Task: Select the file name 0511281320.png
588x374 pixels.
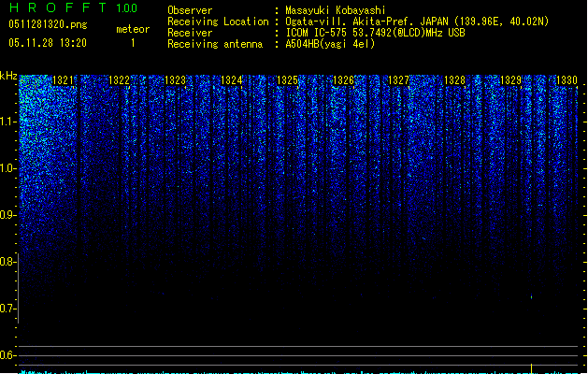Action: tap(48, 24)
